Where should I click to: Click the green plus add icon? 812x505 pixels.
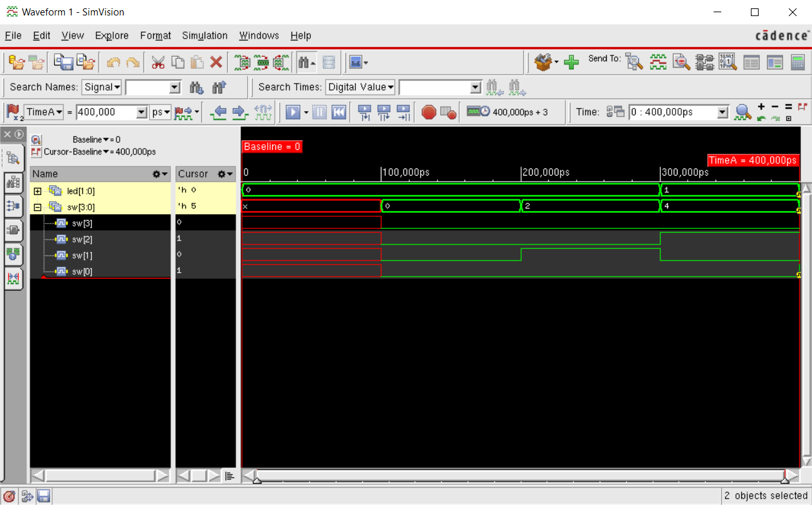(x=571, y=62)
